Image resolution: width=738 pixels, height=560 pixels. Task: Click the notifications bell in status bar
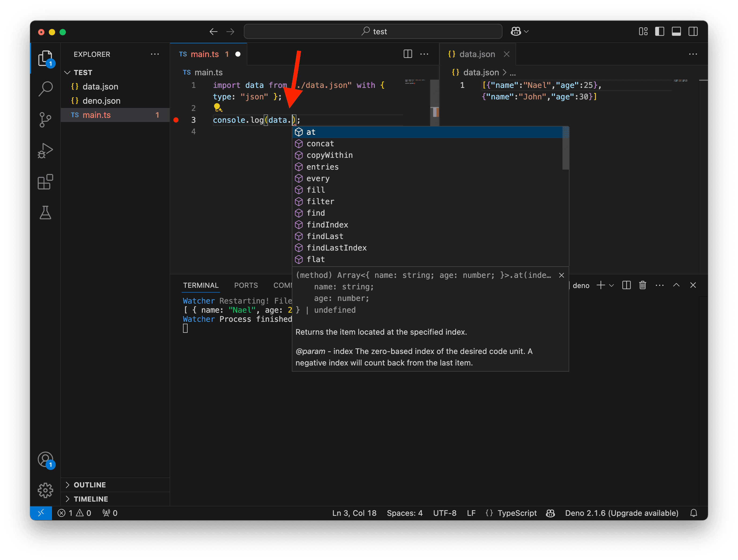point(694,513)
